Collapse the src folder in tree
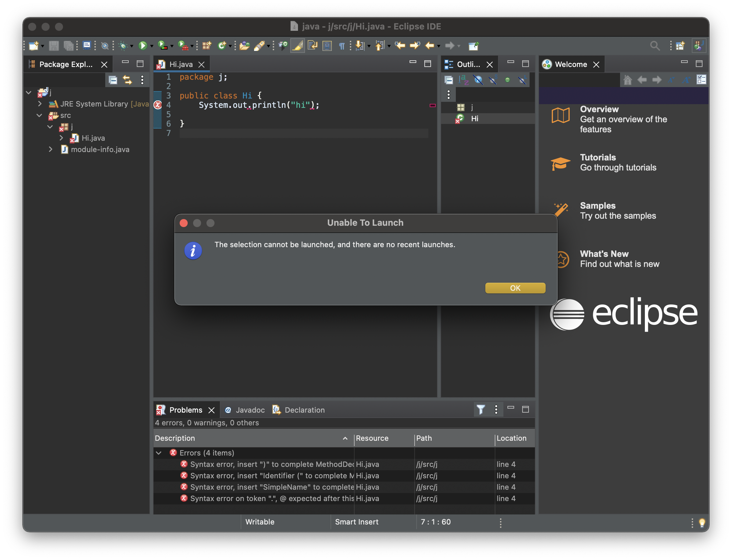This screenshot has height=560, width=732. tap(40, 116)
